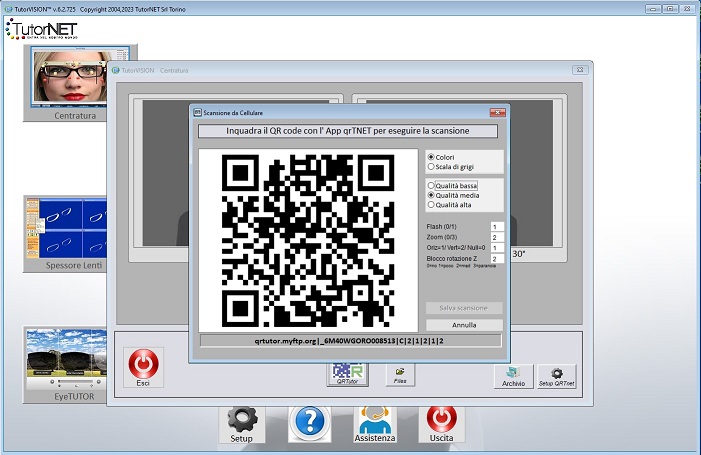The height and width of the screenshot is (455, 701).
Task: Choose Qualità bassa quality option
Action: pyautogui.click(x=431, y=185)
